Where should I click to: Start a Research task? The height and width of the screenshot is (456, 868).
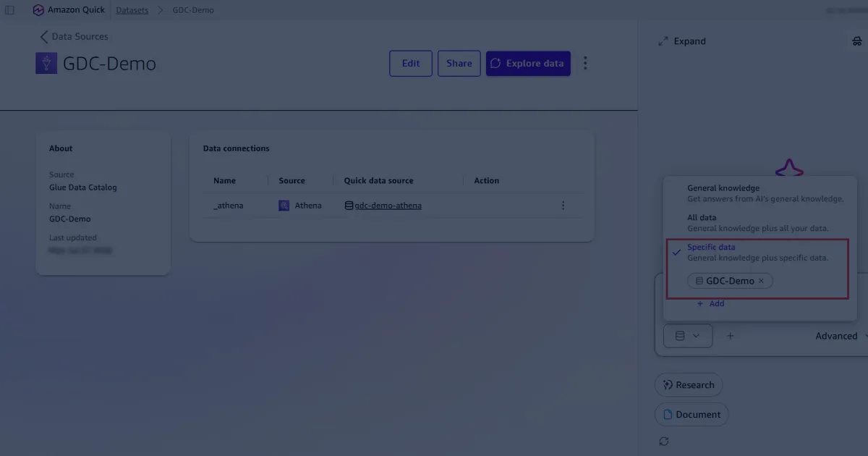click(x=689, y=385)
